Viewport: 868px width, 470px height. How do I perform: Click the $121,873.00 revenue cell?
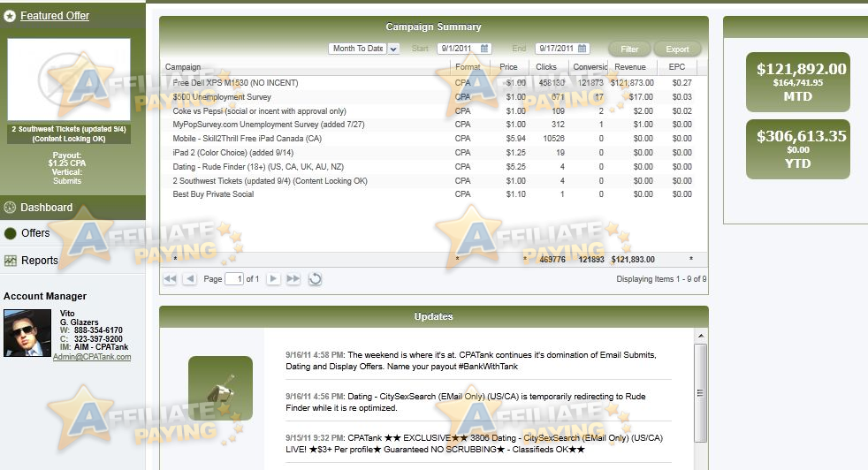(632, 83)
